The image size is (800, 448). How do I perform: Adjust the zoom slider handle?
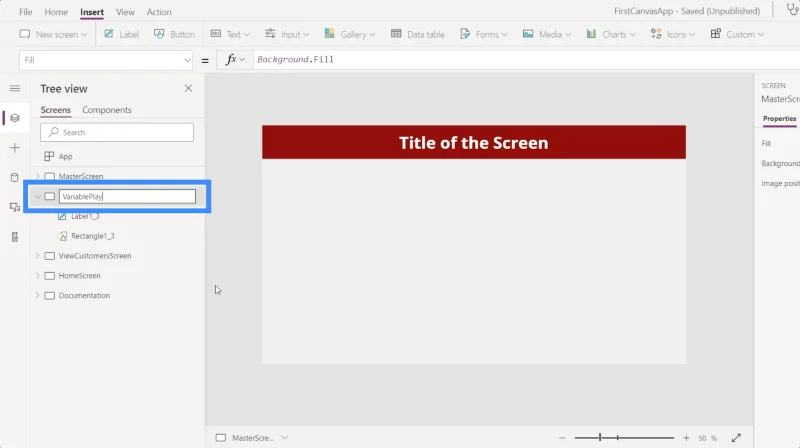pyautogui.click(x=600, y=437)
